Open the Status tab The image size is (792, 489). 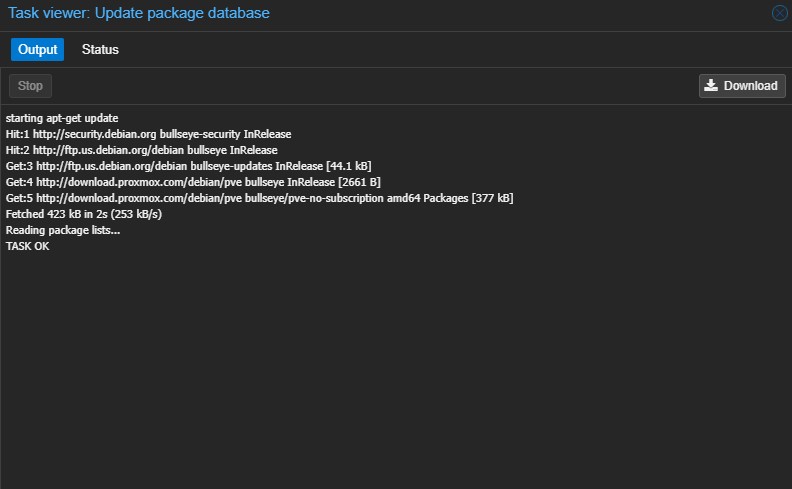click(x=100, y=50)
